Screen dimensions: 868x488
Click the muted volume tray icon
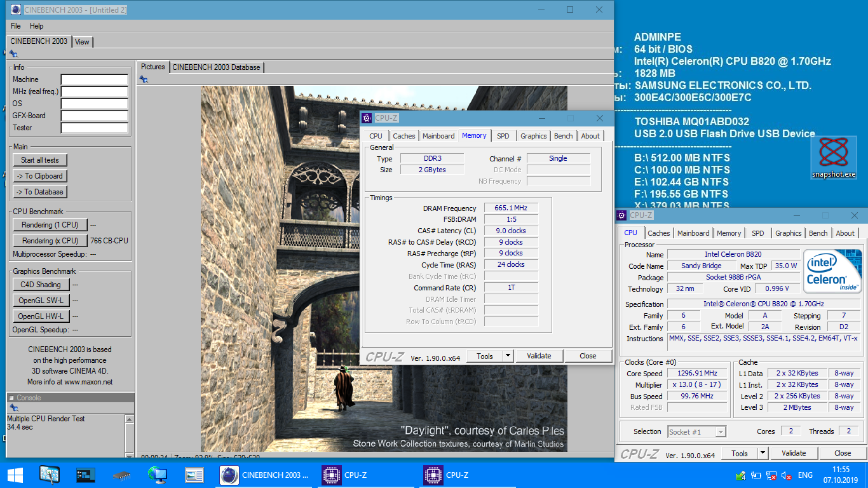[x=787, y=475]
